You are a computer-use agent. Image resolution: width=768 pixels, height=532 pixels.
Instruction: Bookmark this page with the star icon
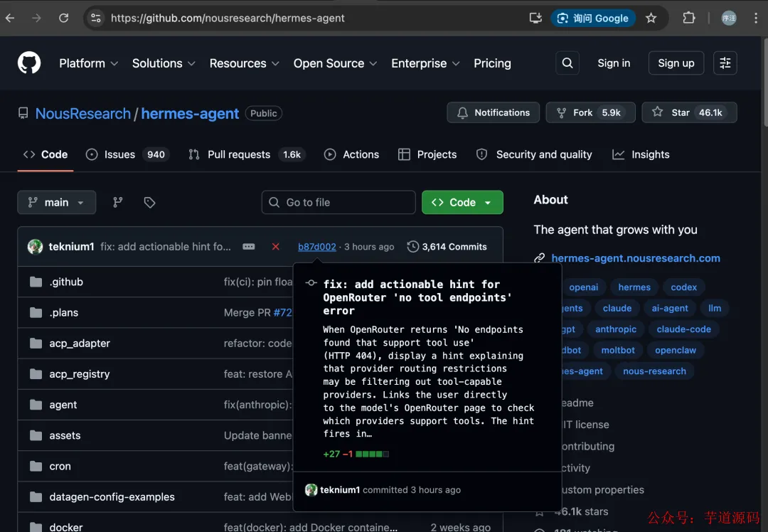[651, 18]
